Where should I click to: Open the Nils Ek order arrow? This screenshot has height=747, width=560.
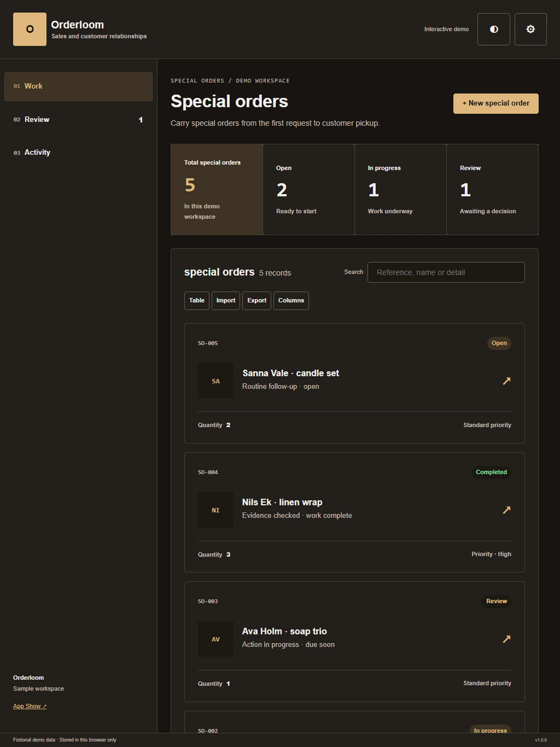[x=506, y=510]
